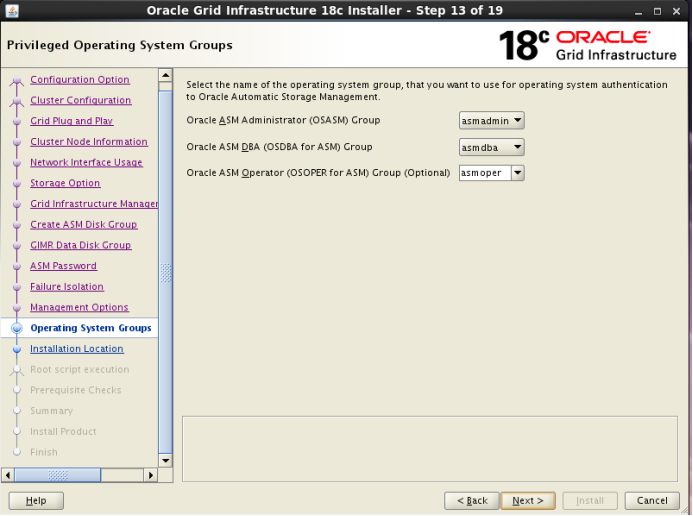This screenshot has height=516, width=693.
Task: Open the Configuration Option step
Action: click(x=80, y=80)
